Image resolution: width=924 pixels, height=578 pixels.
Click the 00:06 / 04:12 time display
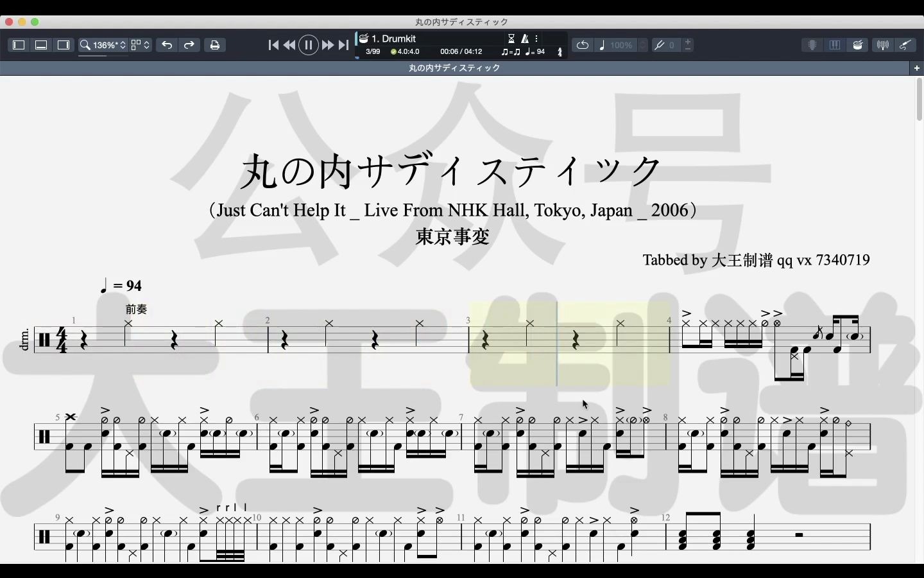tap(461, 52)
